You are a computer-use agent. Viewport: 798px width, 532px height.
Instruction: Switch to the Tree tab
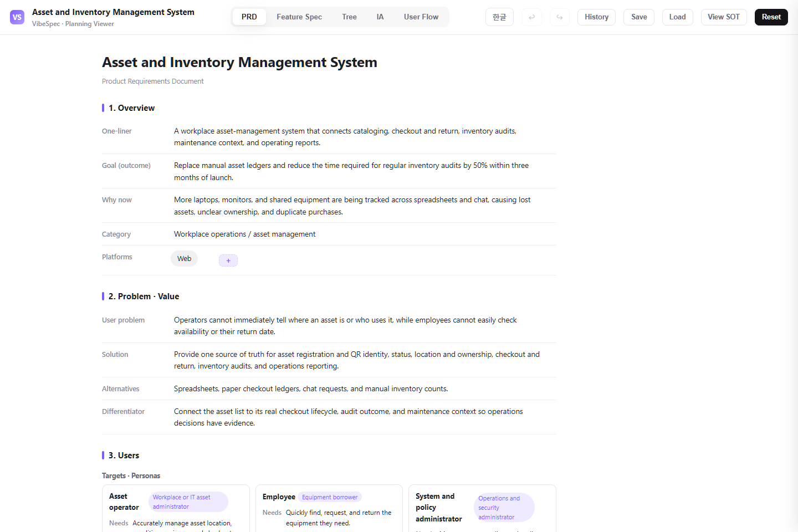click(x=349, y=17)
